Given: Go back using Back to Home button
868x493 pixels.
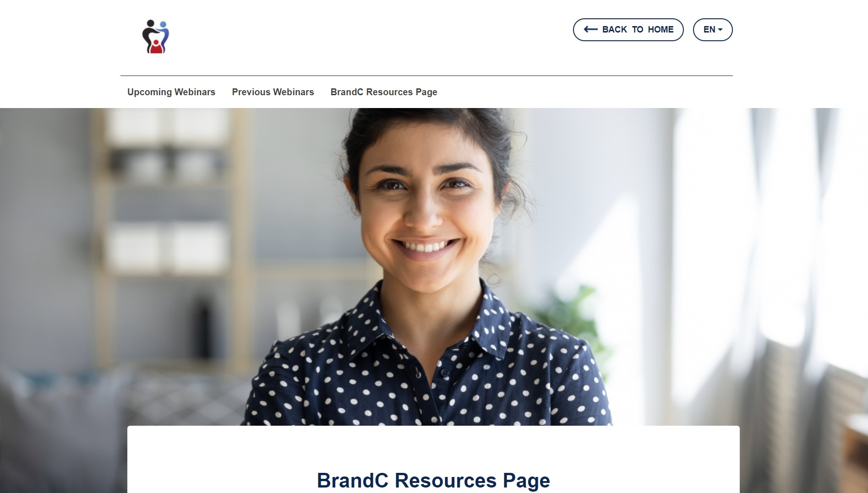Looking at the screenshot, I should (x=628, y=30).
